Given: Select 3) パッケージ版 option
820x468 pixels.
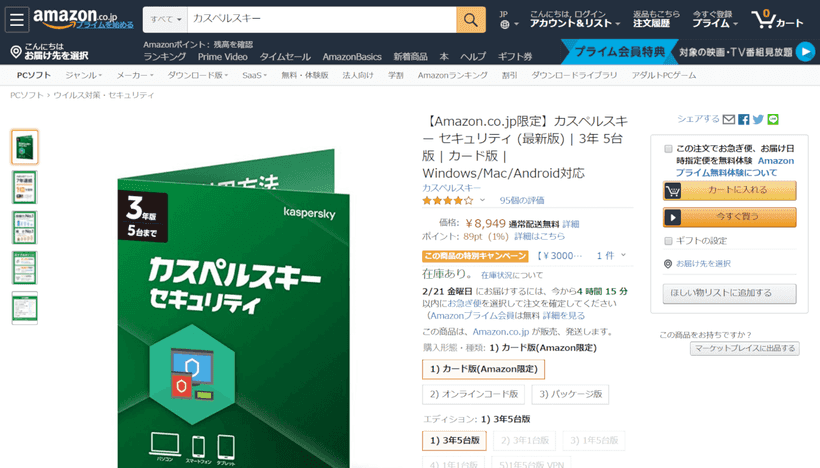Looking at the screenshot, I should tap(571, 394).
